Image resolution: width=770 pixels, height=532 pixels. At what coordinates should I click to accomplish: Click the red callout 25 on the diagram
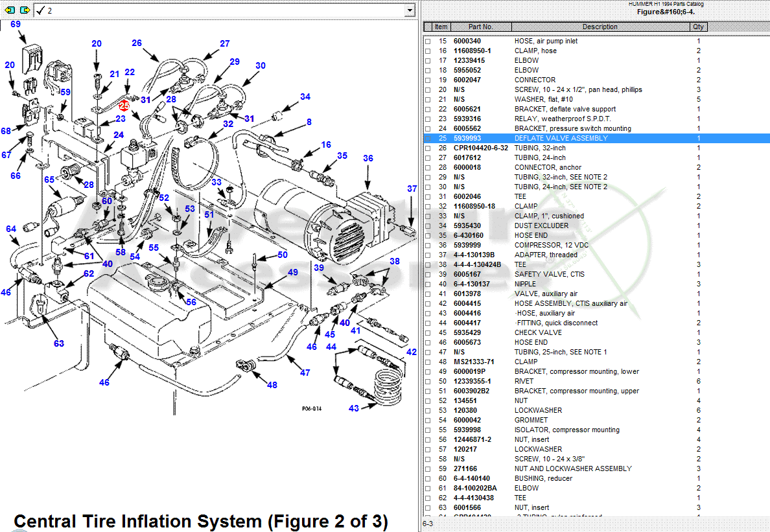pos(124,105)
